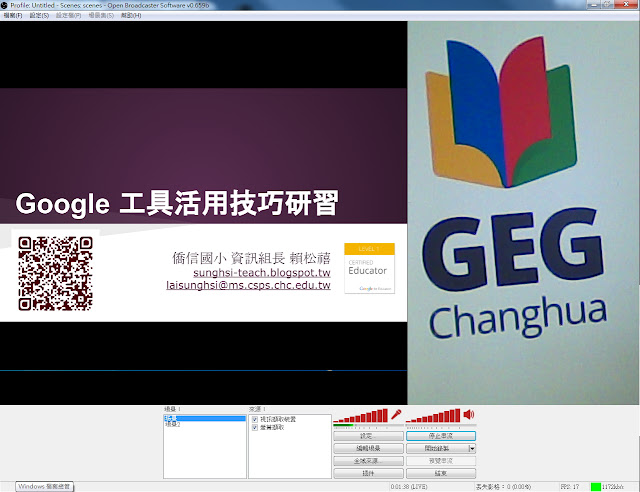Image resolution: width=640 pixels, height=492 pixels.
Task: Click the 1172kb/s bitrate status text
Action: pyautogui.click(x=613, y=487)
